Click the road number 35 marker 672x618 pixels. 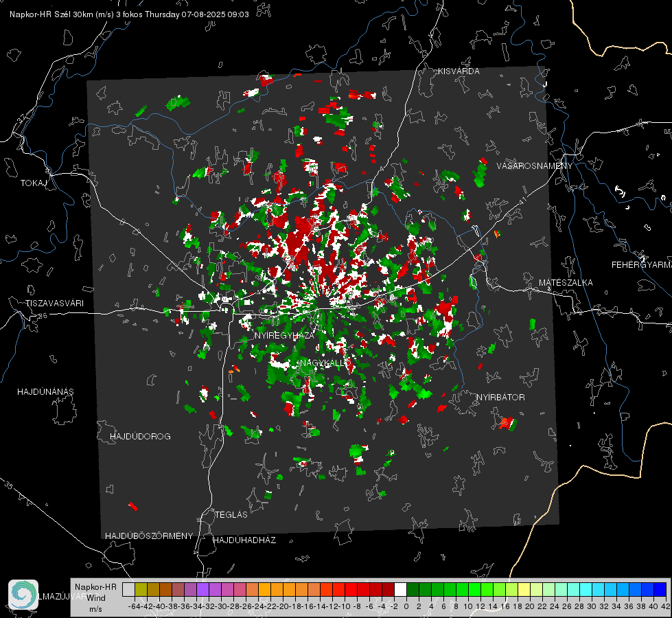pos(8,485)
